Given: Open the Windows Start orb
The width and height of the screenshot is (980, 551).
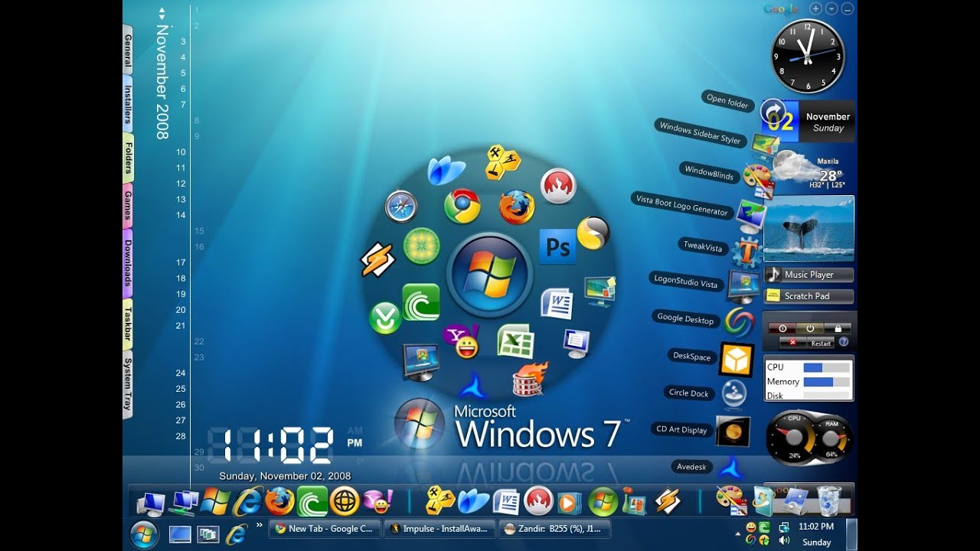Looking at the screenshot, I should [144, 533].
